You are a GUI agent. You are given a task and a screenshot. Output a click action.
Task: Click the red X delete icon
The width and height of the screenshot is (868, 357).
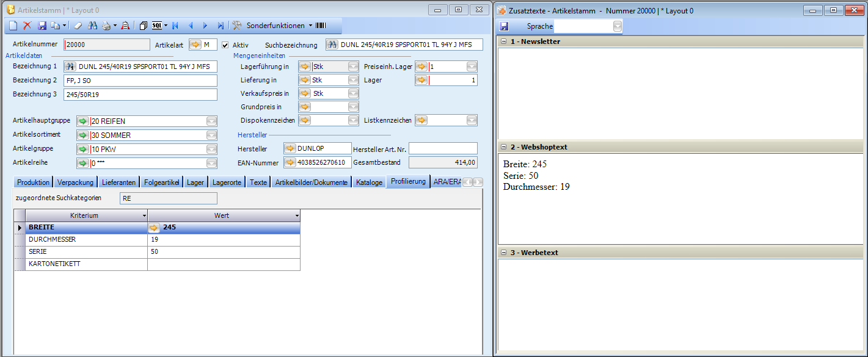pos(27,26)
